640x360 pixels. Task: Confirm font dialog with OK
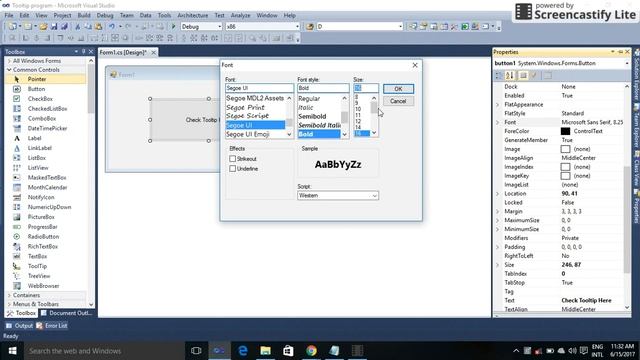click(398, 89)
